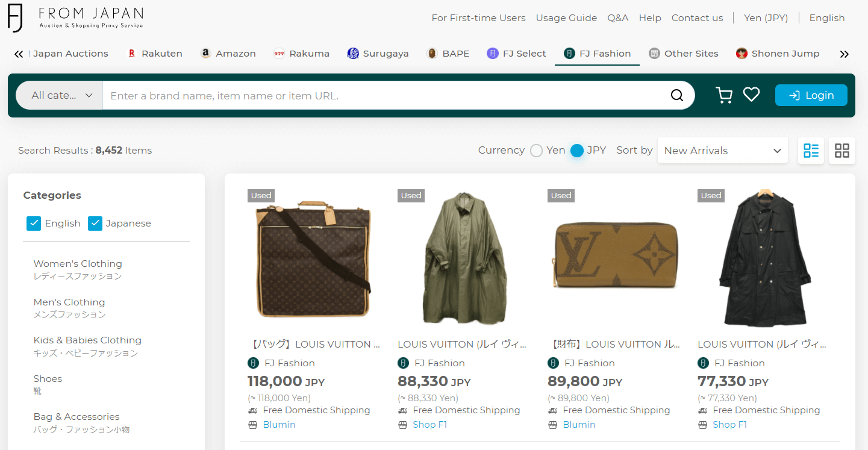Screen dimensions: 868x450
Task: Open the All categories search dropdown
Action: pos(60,95)
